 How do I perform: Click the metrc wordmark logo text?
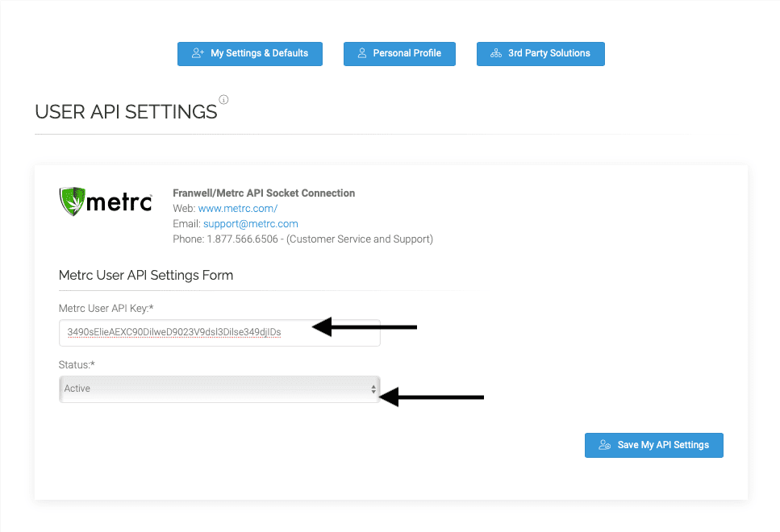pos(119,202)
